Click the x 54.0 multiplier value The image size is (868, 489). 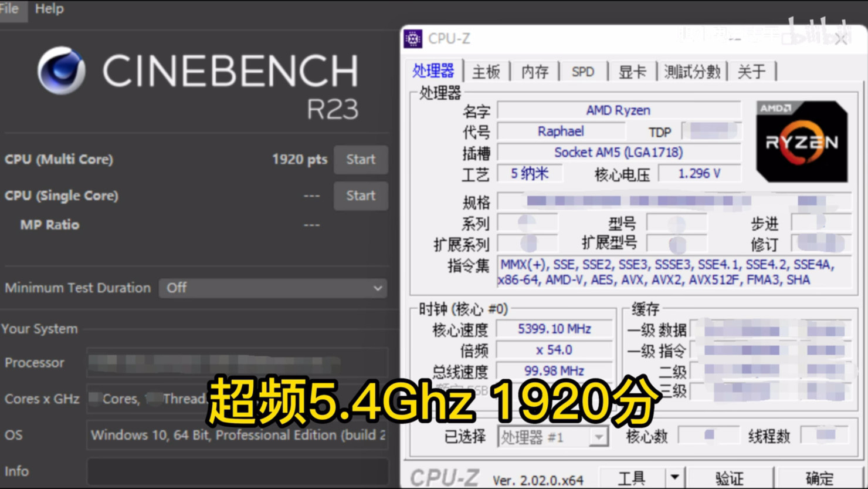click(554, 350)
